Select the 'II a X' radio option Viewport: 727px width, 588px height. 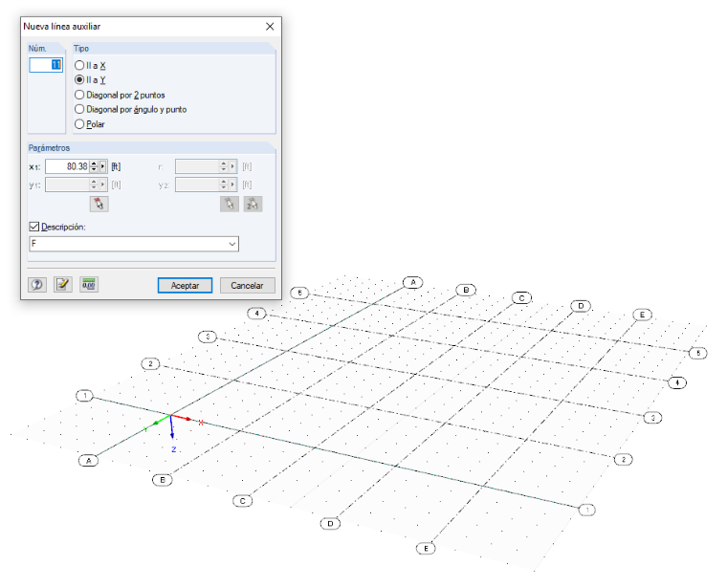(91, 66)
